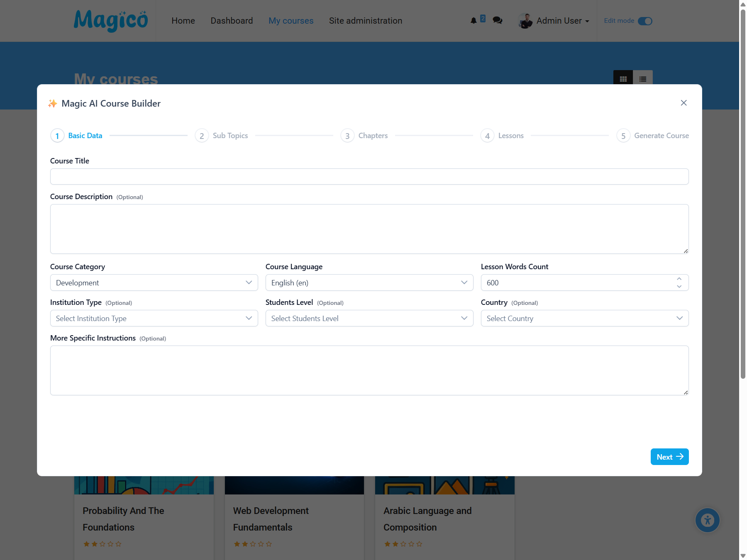The image size is (747, 560).
Task: Click the Next button
Action: point(669,457)
